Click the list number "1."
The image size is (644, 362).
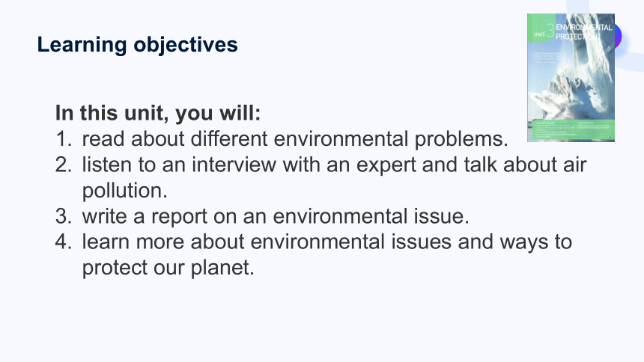click(x=64, y=138)
